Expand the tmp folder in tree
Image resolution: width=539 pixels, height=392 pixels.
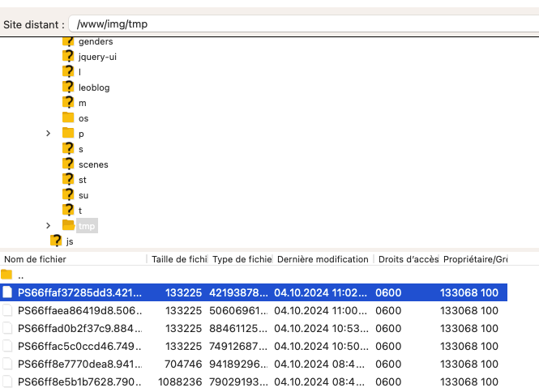(48, 226)
